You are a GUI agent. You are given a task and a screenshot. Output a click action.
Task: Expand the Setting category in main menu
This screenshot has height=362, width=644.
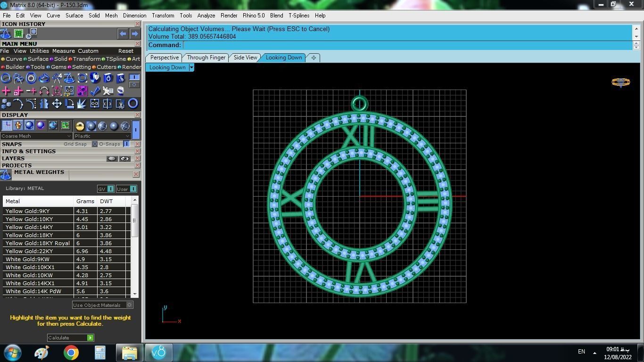click(79, 67)
